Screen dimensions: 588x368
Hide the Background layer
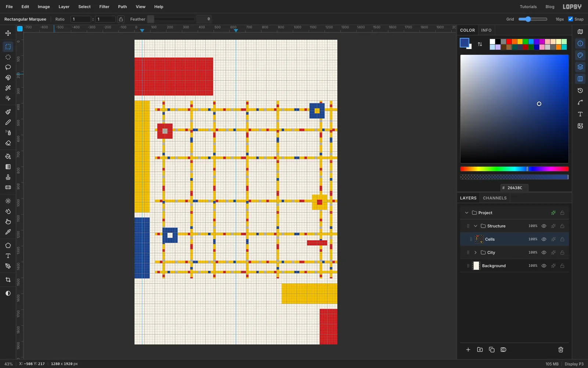tap(544, 266)
